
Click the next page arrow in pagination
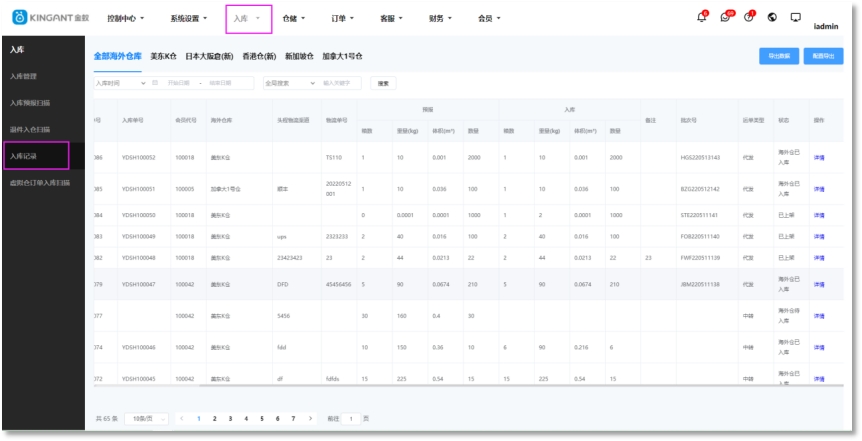tap(310, 418)
